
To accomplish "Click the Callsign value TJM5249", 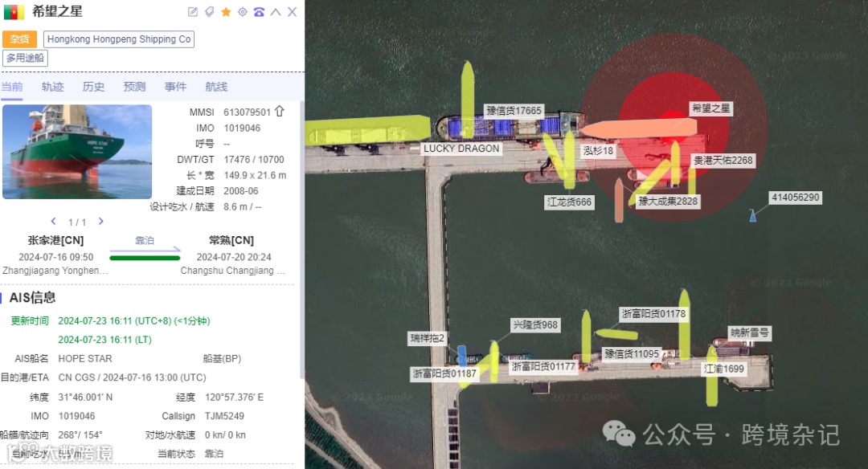I will pos(224,416).
